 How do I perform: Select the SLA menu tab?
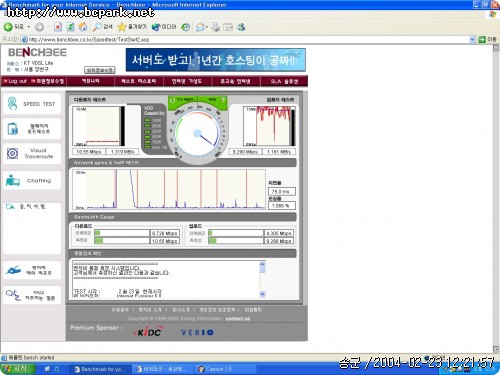coord(284,81)
